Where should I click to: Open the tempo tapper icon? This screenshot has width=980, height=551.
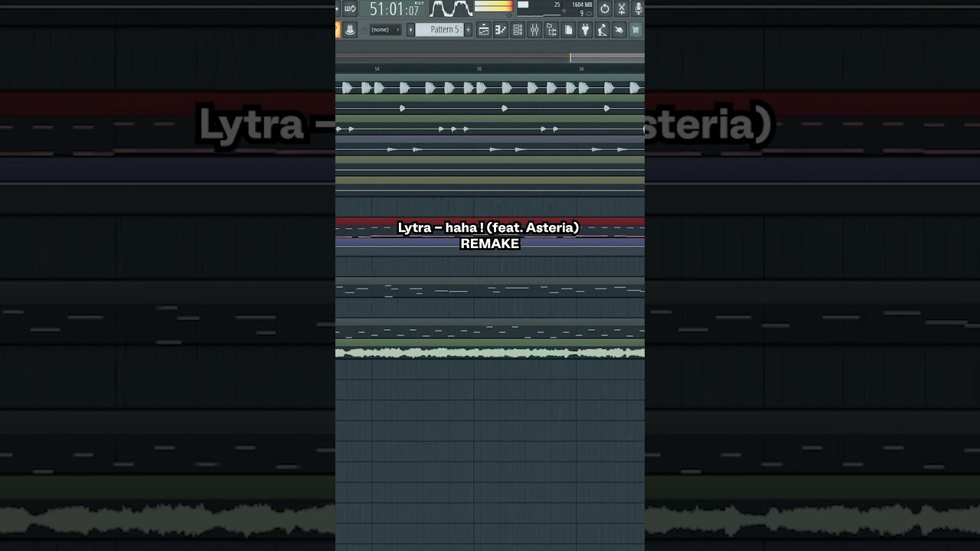point(602,29)
